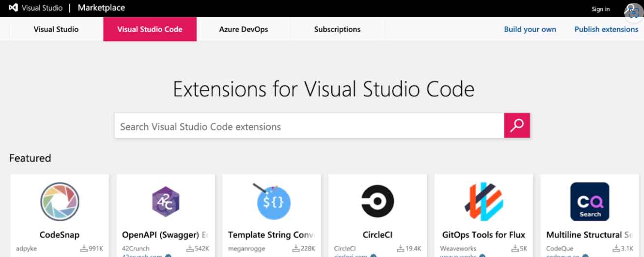Open the Template String Converter title
The width and height of the screenshot is (644, 257).
point(271,235)
